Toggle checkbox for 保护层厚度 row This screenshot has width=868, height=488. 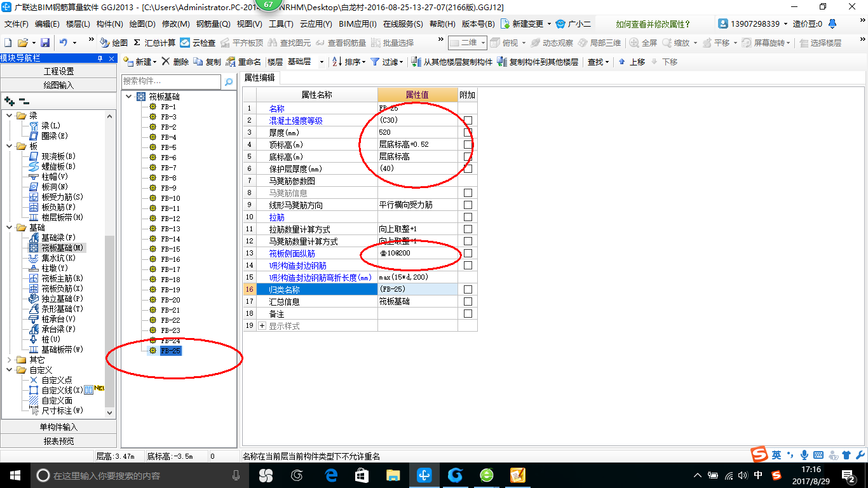coord(468,168)
